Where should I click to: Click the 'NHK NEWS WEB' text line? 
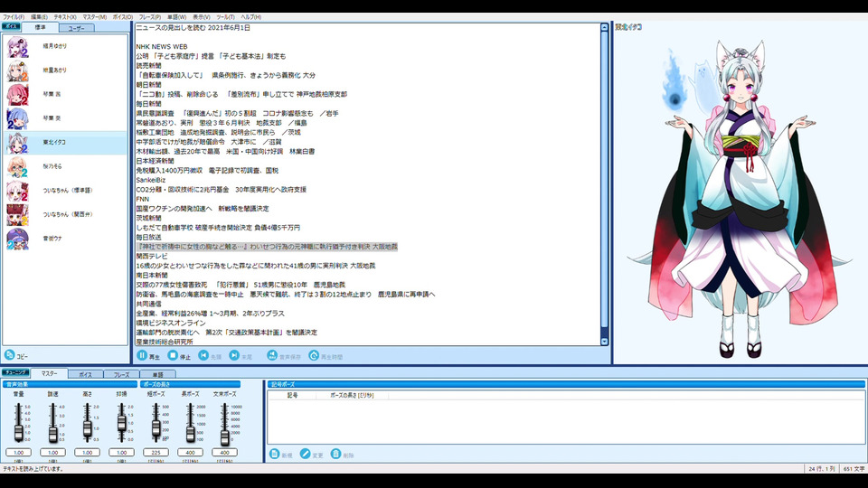[x=162, y=46]
